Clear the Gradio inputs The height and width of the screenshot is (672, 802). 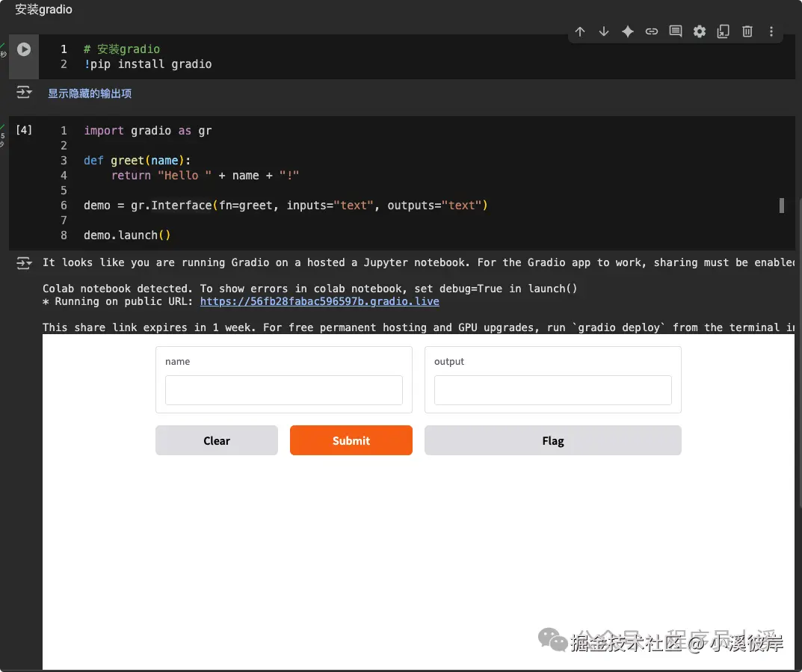pos(216,440)
